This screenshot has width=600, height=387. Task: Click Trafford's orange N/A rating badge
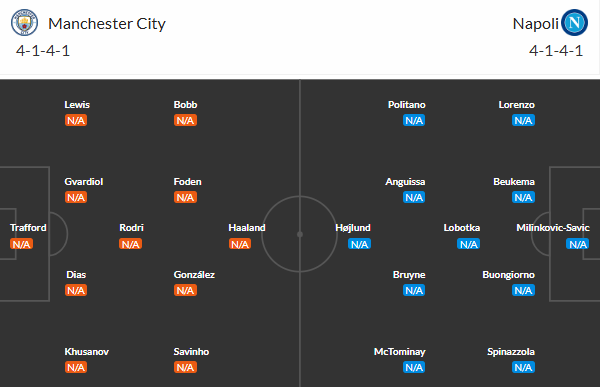21,244
